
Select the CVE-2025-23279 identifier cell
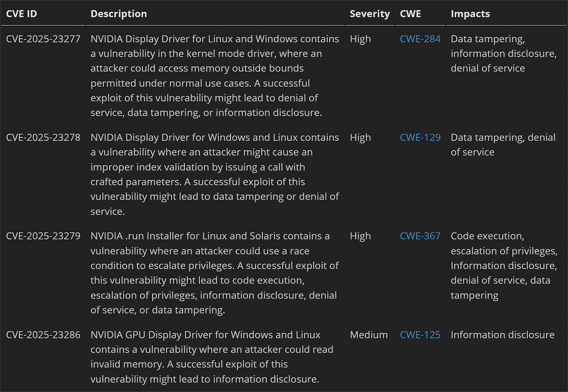43,236
